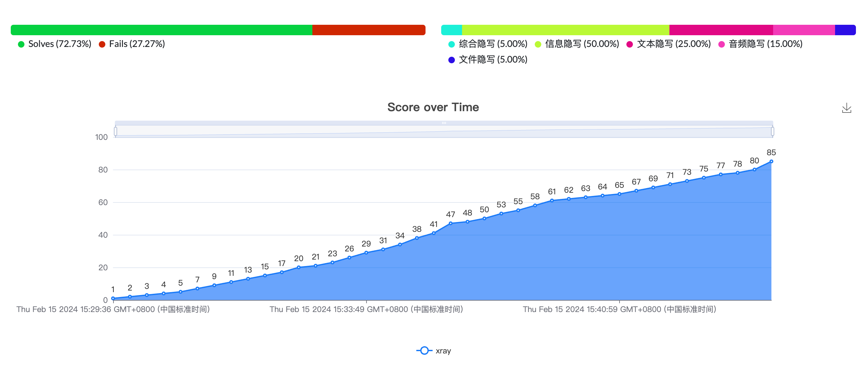The image size is (868, 373).
Task: Click the red Fails legend dot
Action: [x=102, y=43]
